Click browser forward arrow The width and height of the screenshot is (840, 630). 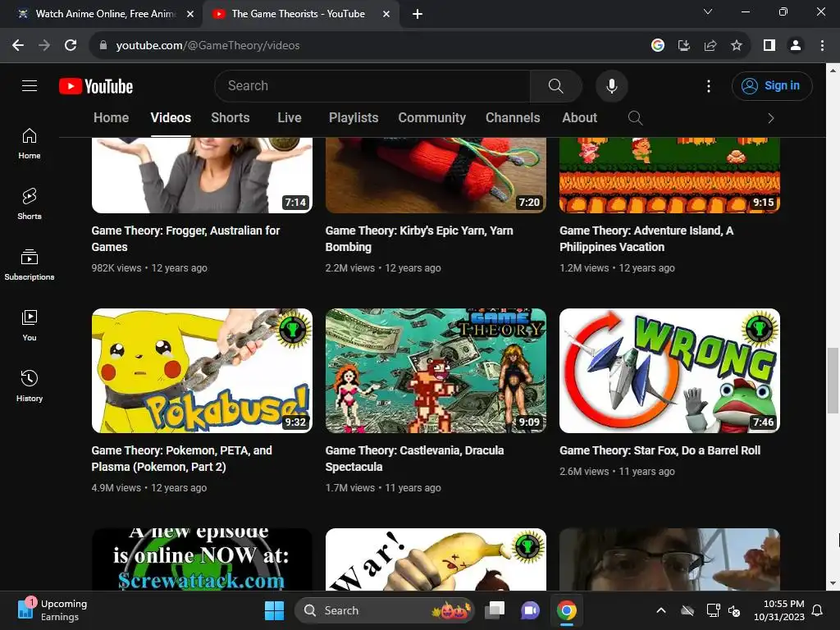[44, 46]
